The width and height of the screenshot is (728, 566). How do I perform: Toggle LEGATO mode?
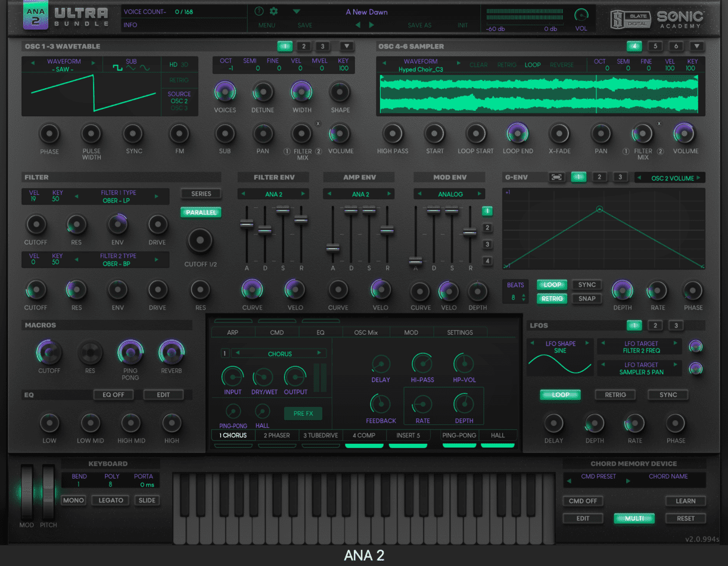(x=111, y=500)
